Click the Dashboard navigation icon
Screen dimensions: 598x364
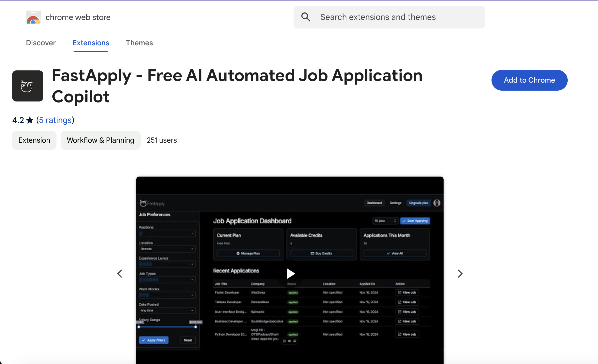click(374, 203)
